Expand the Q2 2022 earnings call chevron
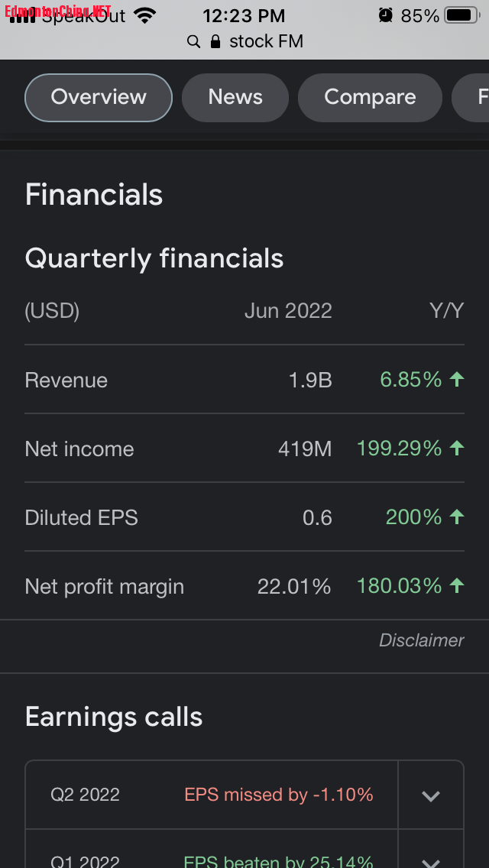 [x=431, y=795]
